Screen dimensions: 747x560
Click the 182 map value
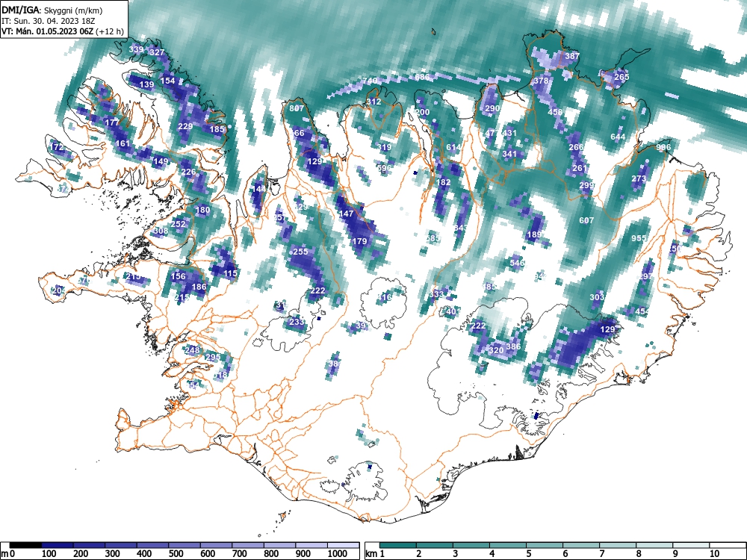443,182
